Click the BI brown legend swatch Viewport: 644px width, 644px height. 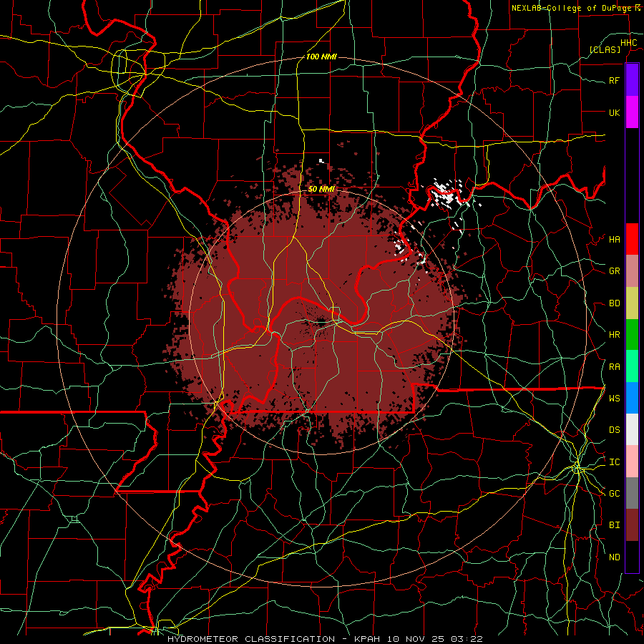click(x=632, y=525)
